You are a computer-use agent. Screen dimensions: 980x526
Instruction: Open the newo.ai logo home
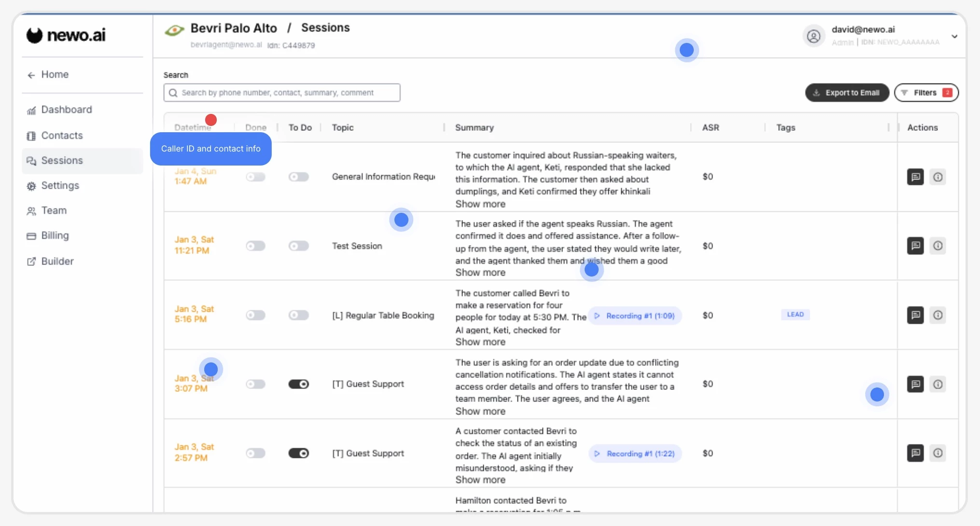tap(66, 35)
